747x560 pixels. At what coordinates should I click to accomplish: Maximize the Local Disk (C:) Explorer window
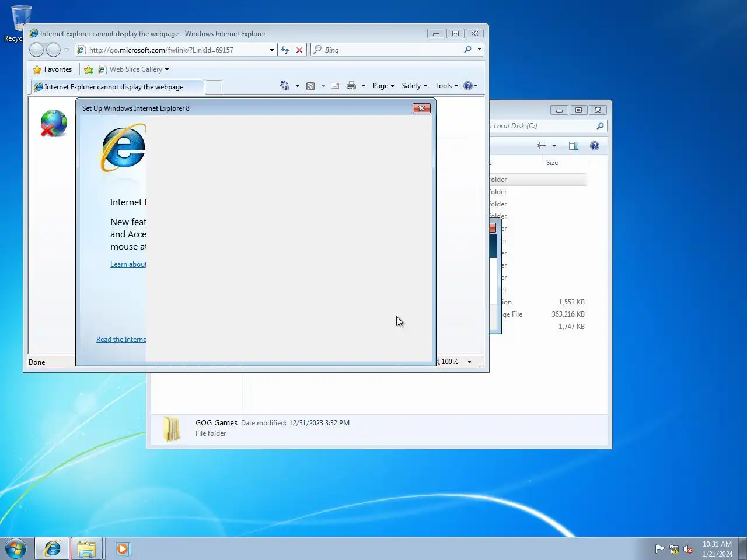point(578,110)
